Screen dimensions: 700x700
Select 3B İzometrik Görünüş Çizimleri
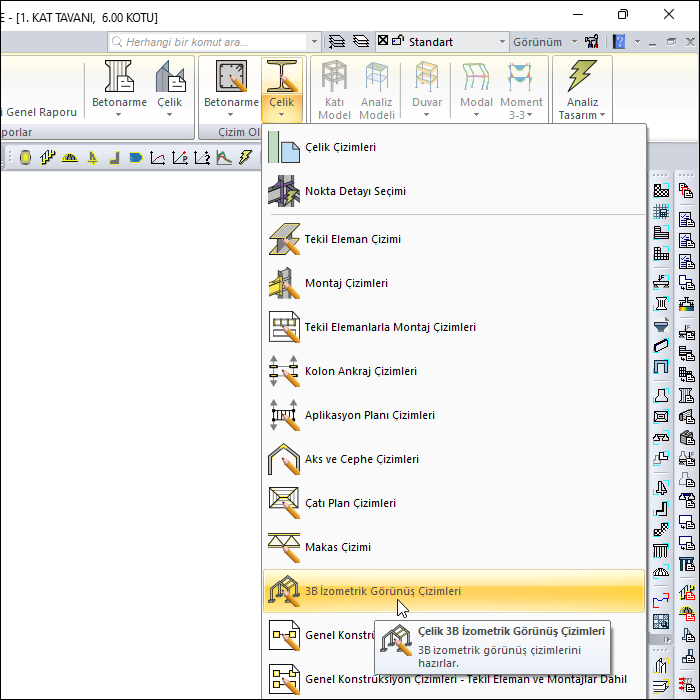coord(454,591)
